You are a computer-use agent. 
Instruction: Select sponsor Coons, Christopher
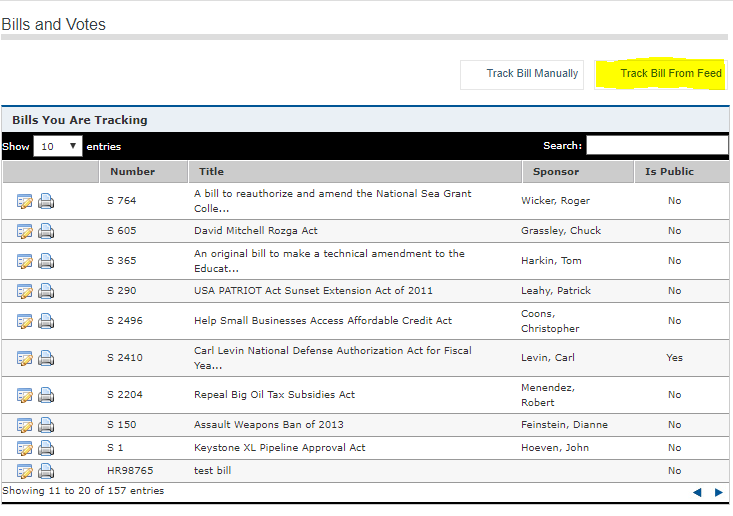pos(550,321)
